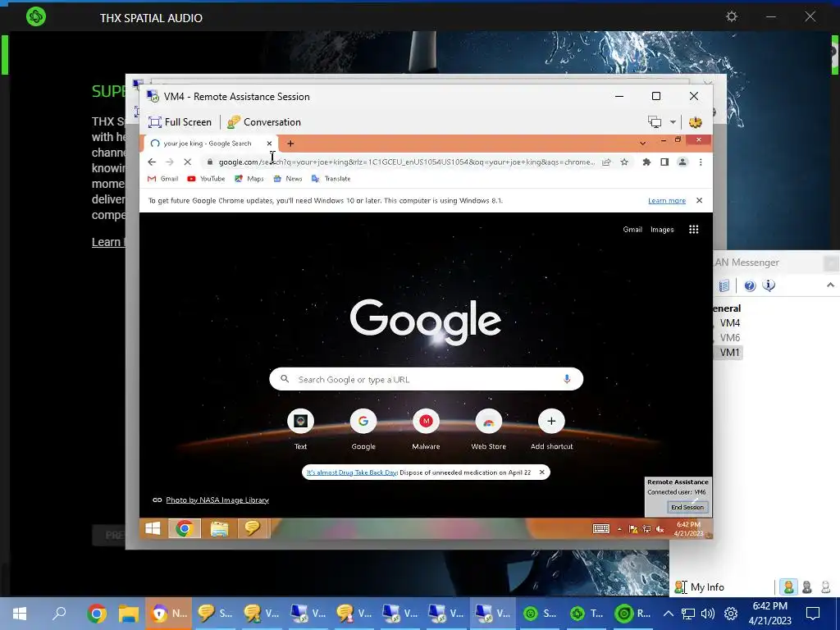Show hidden icons in remote system tray
The height and width of the screenshot is (630, 840).
[x=619, y=529]
